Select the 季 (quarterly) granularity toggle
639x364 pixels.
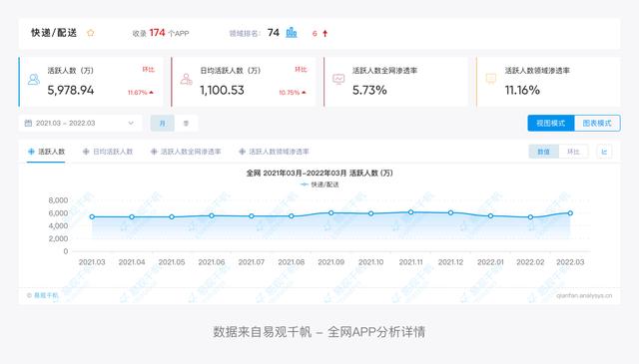(x=187, y=123)
